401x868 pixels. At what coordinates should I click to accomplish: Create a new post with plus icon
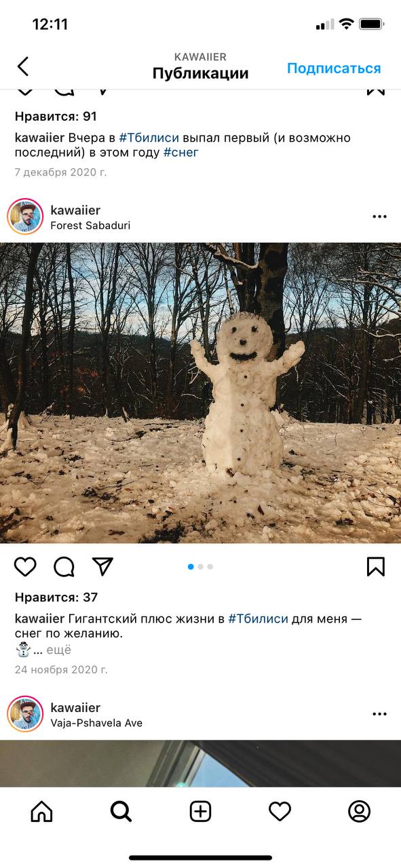[200, 811]
